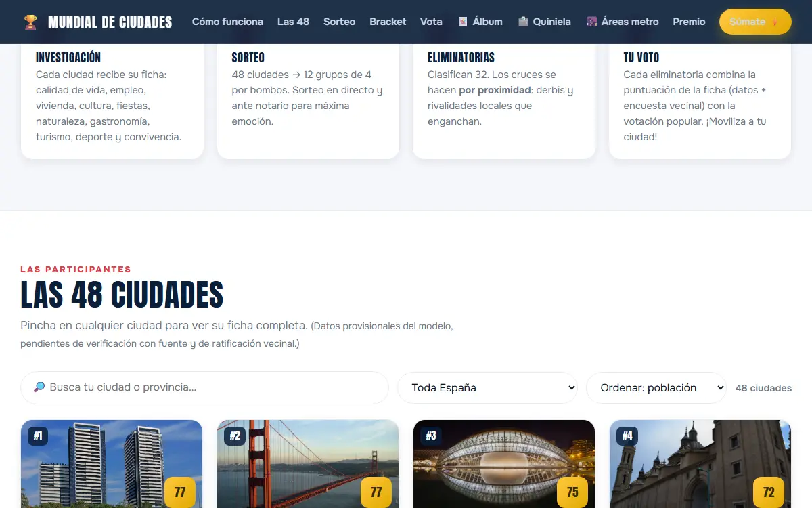This screenshot has width=812, height=508.
Task: Click the trophy logo icon
Action: [30, 22]
